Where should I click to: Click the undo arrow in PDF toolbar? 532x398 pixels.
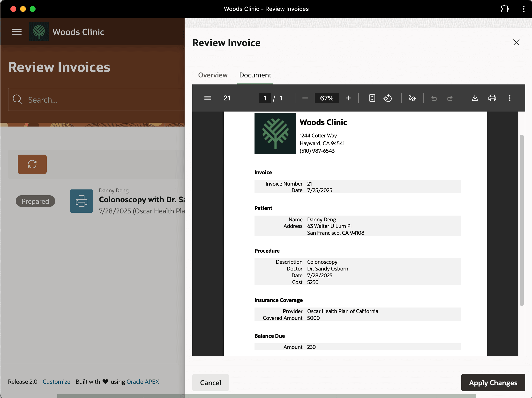pos(434,98)
